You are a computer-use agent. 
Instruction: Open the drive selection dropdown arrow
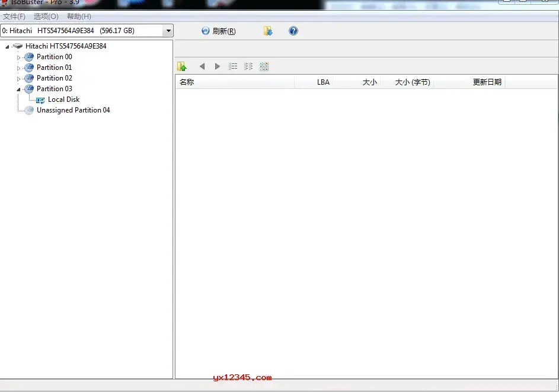[168, 31]
